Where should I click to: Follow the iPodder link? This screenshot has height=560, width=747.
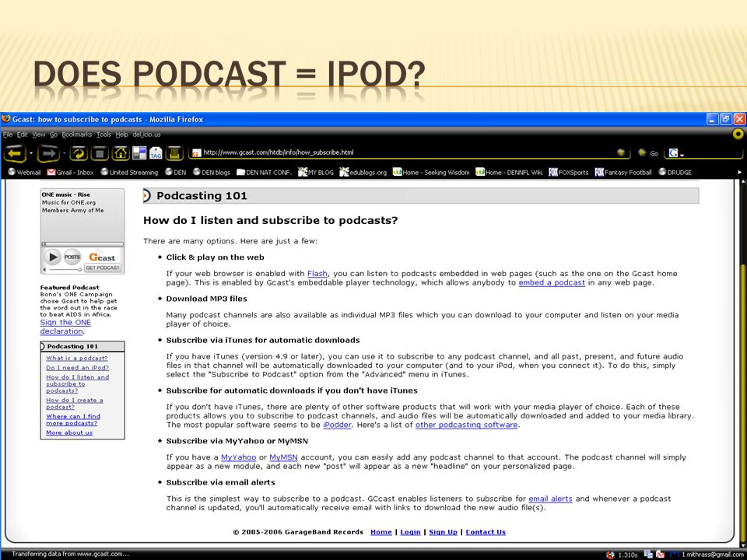click(337, 425)
